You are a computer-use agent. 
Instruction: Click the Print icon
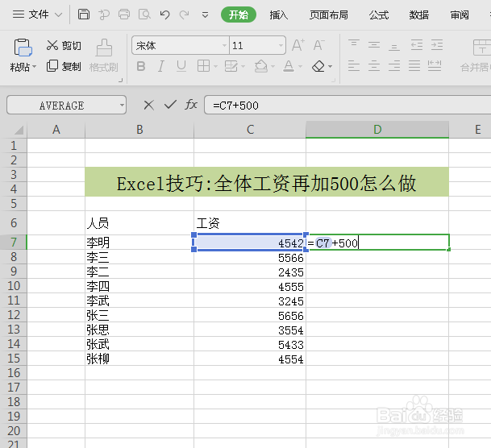tap(124, 15)
